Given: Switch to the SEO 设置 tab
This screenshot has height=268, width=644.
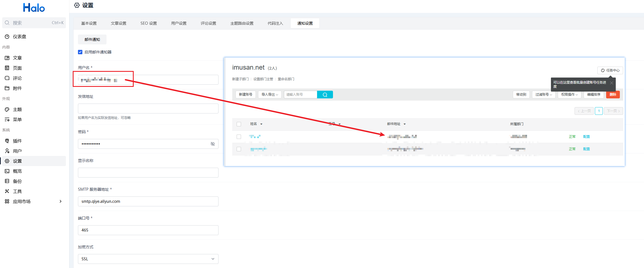Looking at the screenshot, I should [x=149, y=23].
